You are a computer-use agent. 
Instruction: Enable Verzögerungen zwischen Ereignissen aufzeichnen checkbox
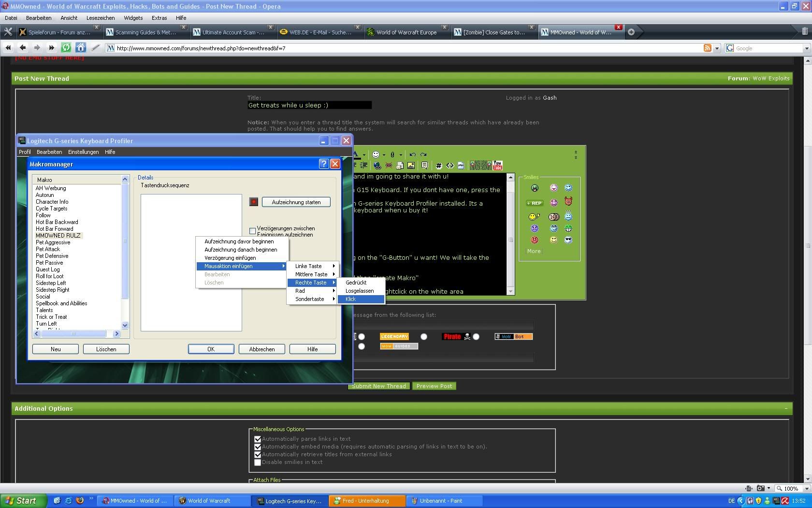(x=252, y=231)
